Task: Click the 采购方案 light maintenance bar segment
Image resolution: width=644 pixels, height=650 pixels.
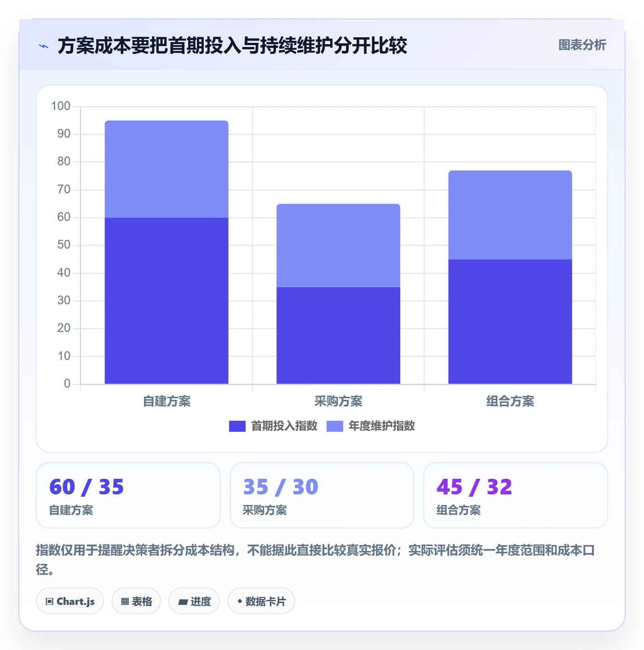Action: pos(338,245)
